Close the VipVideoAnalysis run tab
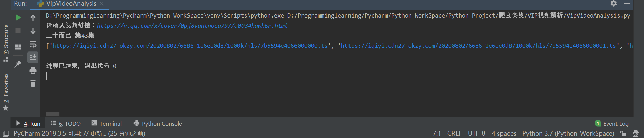This screenshot has width=644, height=138. coord(102,4)
